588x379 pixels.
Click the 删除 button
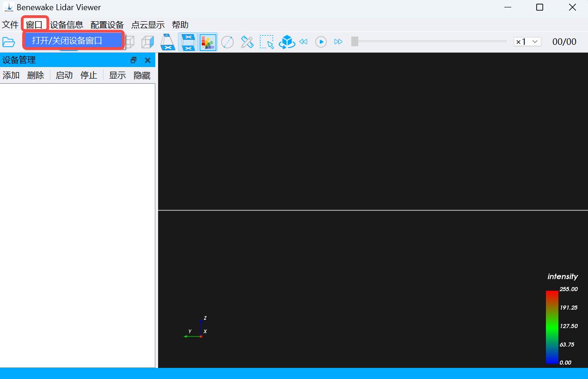[x=36, y=75]
